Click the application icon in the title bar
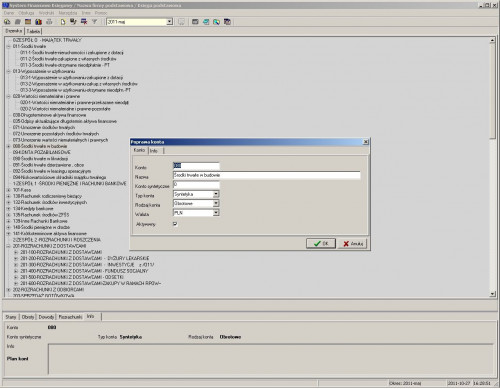Viewport: 500px width, 389px height. pyautogui.click(x=5, y=5)
